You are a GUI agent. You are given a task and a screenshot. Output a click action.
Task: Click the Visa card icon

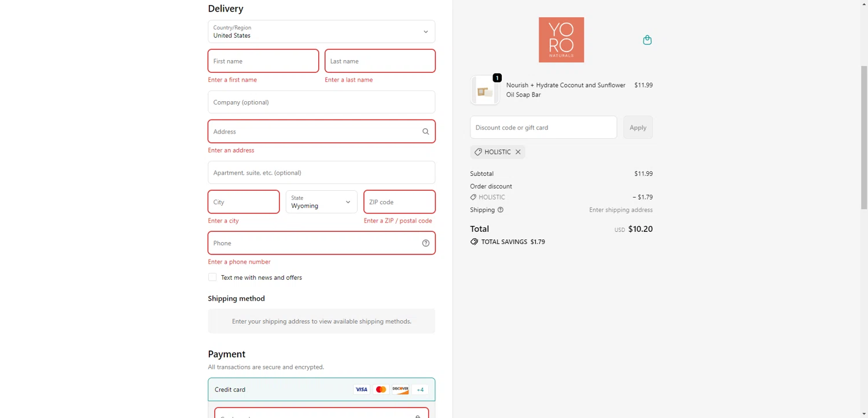(x=362, y=390)
